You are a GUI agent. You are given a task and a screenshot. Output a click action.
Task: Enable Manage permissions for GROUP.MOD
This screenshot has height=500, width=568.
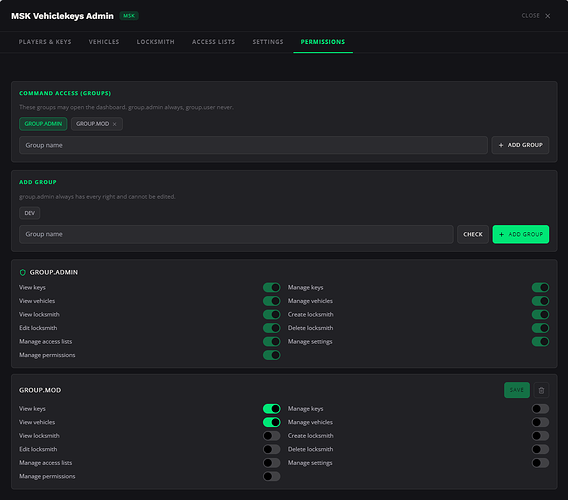(272, 476)
